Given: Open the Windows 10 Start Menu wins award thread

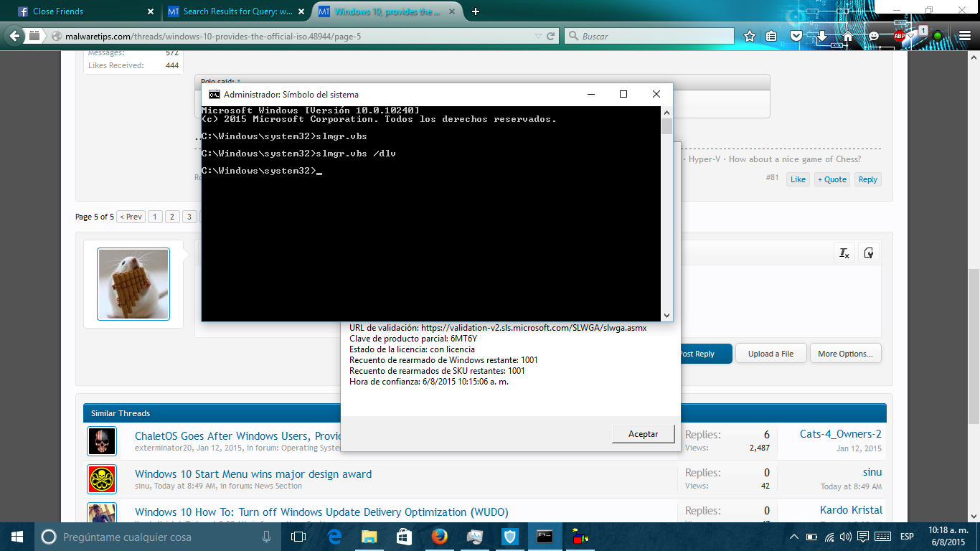Looking at the screenshot, I should [x=253, y=474].
